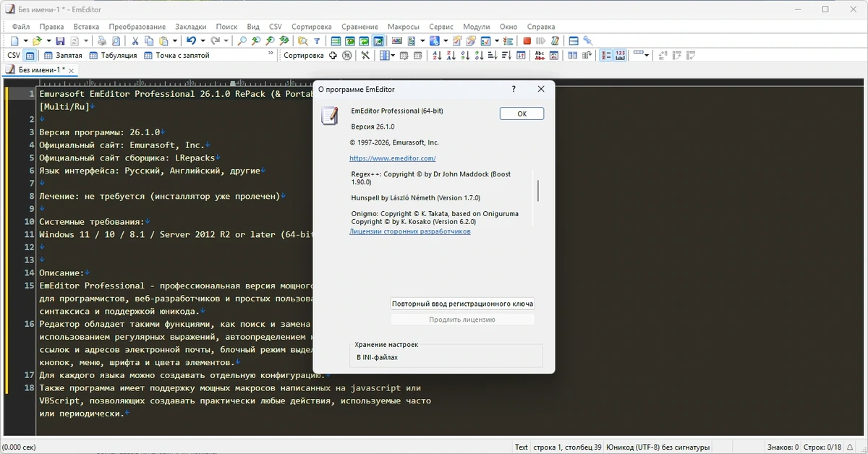The image size is (868, 454).
Task: Stop macro recording with the red square icon
Action: (x=527, y=41)
